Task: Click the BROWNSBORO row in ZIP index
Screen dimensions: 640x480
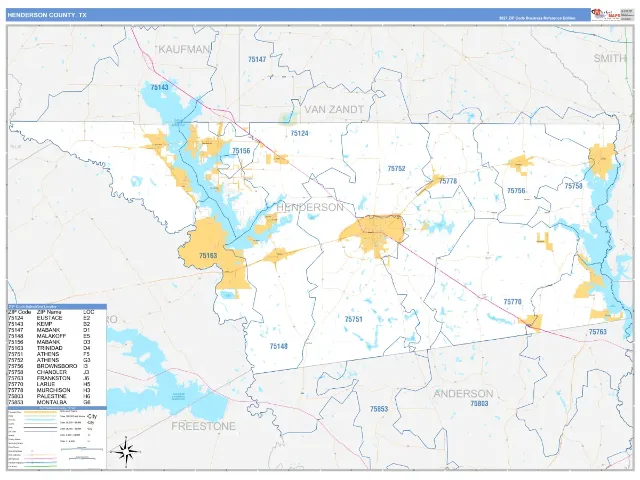Action: (57, 366)
